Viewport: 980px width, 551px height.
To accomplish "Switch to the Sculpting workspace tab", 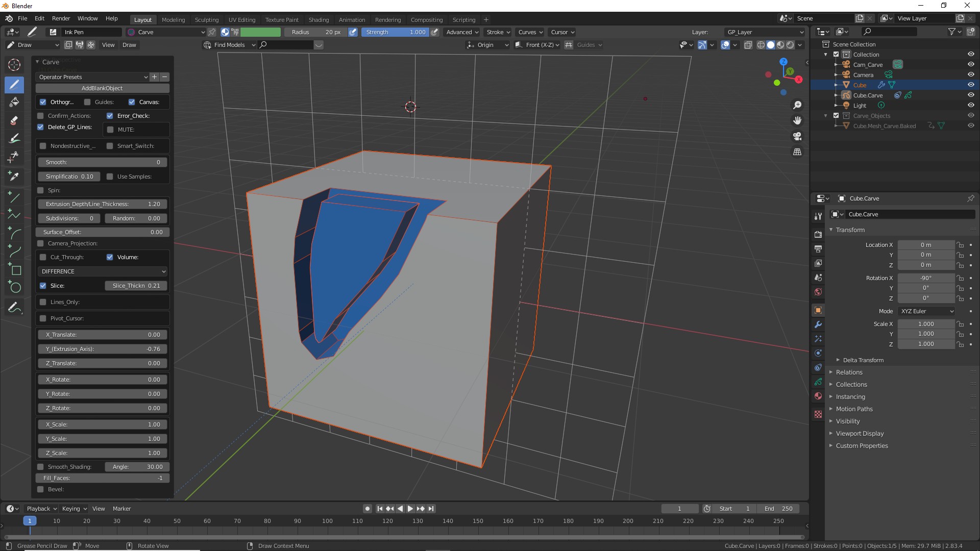I will [x=206, y=20].
